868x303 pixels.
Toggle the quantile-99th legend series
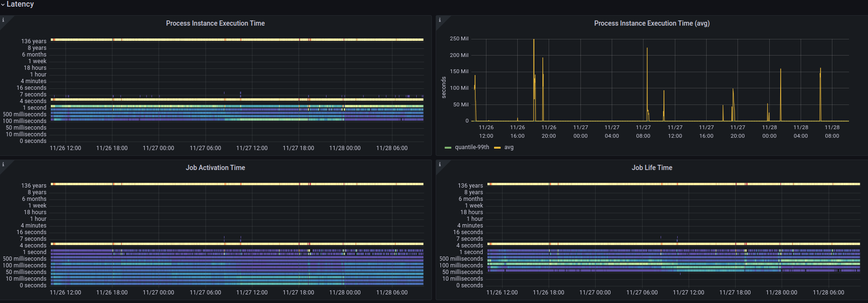(472, 147)
